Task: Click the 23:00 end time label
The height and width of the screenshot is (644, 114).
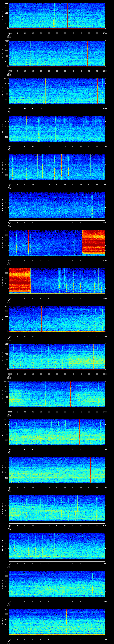Action: tap(105, 260)
